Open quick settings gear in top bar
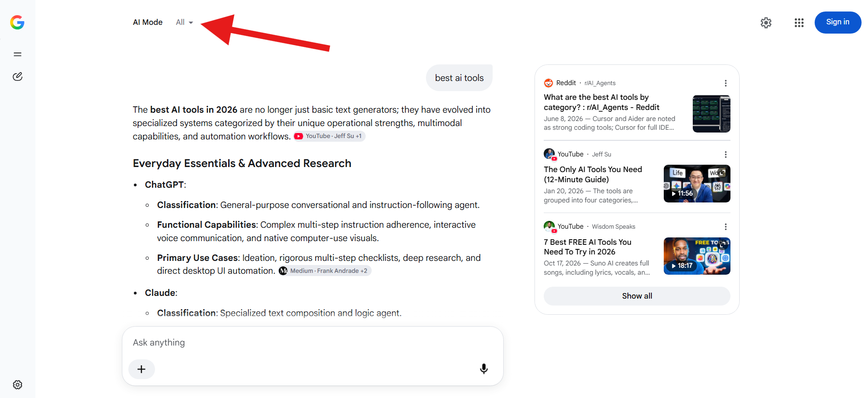 click(766, 23)
